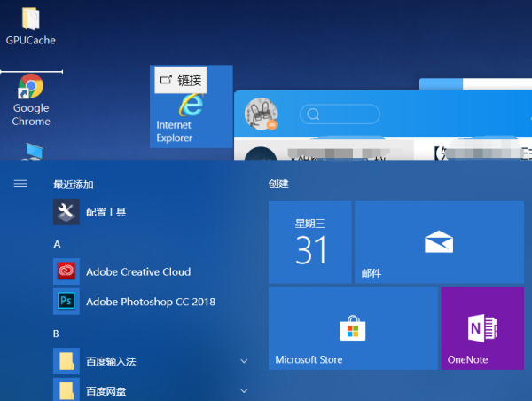Image resolution: width=532 pixels, height=401 pixels.
Task: Click the OneNote N logo icon
Action: pos(482,328)
